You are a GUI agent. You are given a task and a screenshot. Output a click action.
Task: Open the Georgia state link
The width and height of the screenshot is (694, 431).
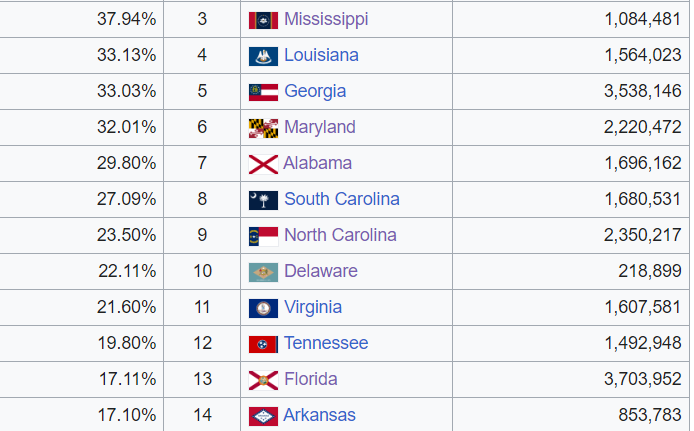coord(315,92)
